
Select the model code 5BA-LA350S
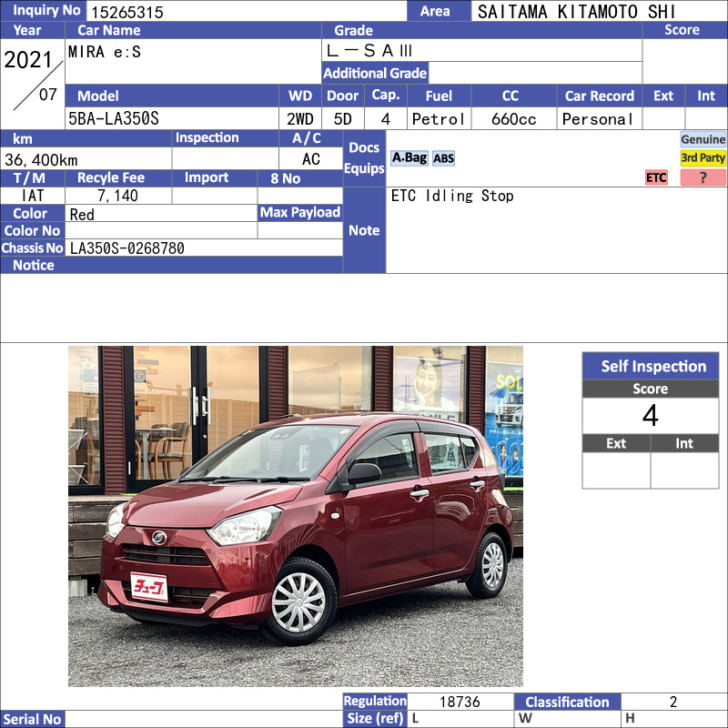(x=114, y=119)
